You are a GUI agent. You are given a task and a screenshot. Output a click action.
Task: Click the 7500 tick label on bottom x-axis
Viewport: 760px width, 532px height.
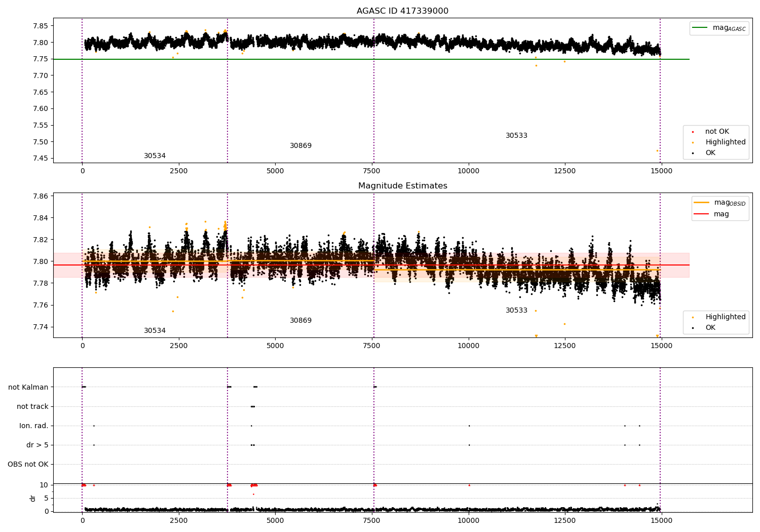click(372, 520)
